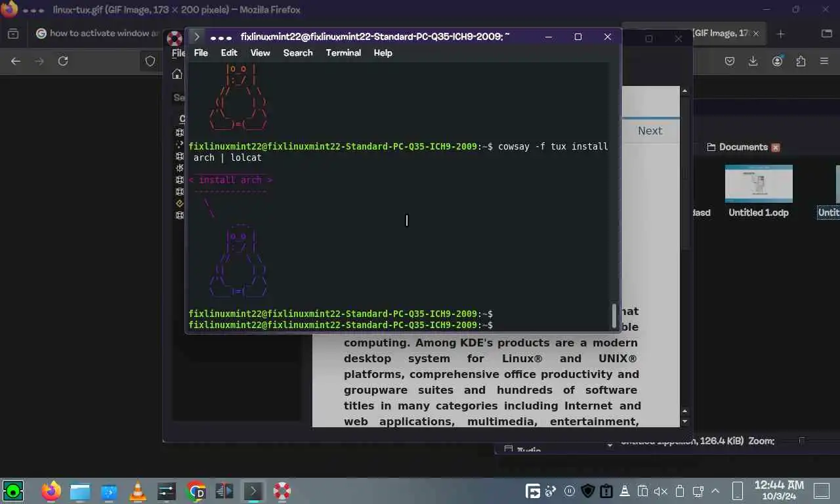Click the terminal prompt icon in titlebar
This screenshot has width=840, height=504.
[196, 37]
